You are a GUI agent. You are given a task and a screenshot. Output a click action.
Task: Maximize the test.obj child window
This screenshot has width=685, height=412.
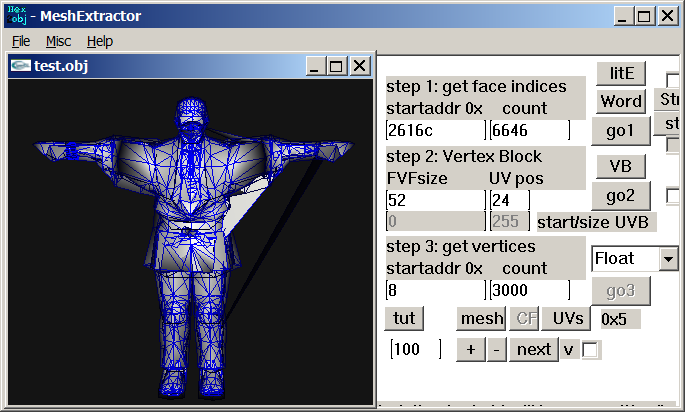[336, 66]
